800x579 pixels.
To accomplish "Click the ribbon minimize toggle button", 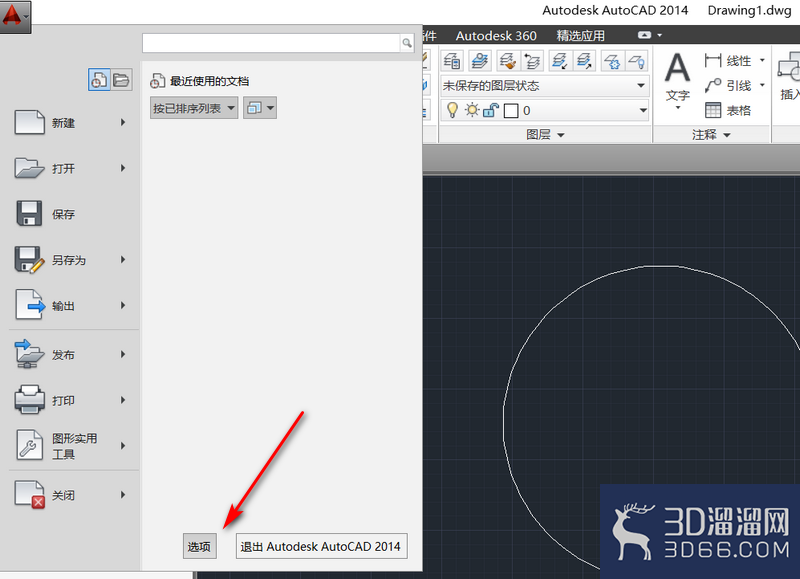I will (644, 35).
